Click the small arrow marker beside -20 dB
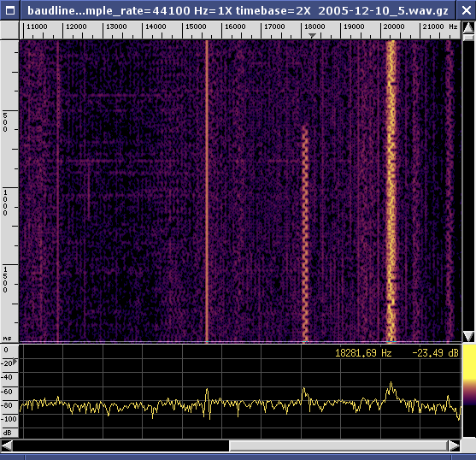 [x=15, y=362]
